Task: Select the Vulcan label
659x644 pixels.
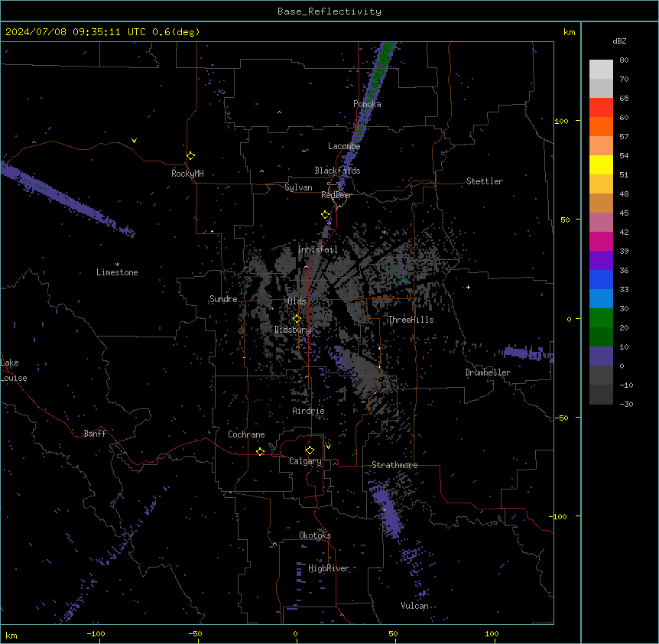Action: tap(414, 606)
